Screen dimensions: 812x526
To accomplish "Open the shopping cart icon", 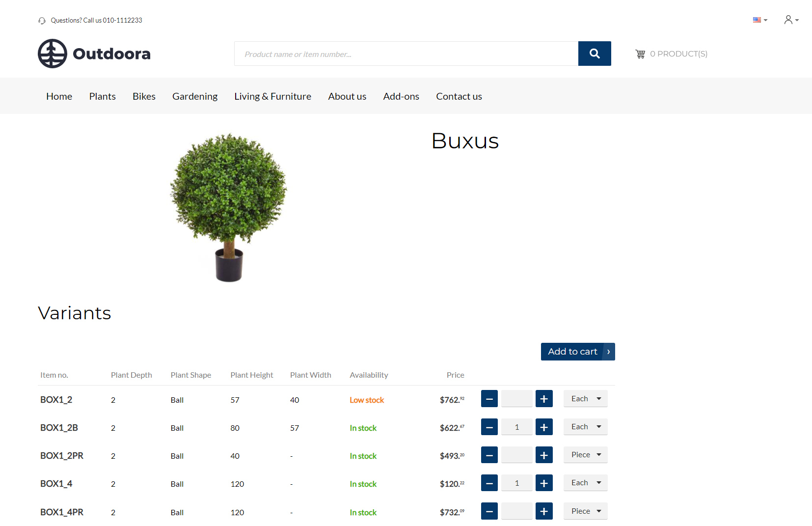I will point(640,54).
